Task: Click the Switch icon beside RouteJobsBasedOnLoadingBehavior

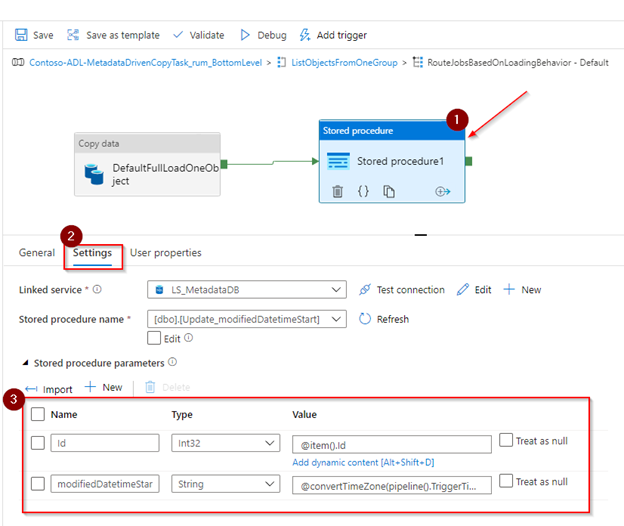Action: 417,62
